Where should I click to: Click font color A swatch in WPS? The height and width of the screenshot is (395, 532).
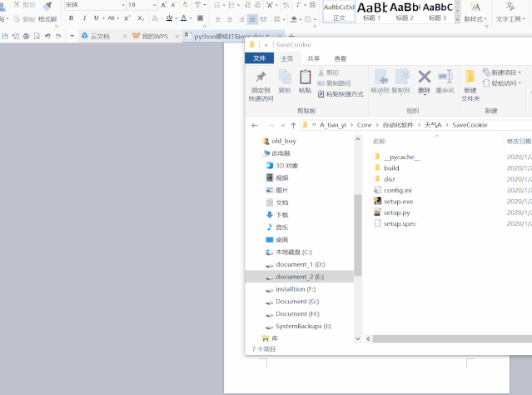tap(183, 18)
